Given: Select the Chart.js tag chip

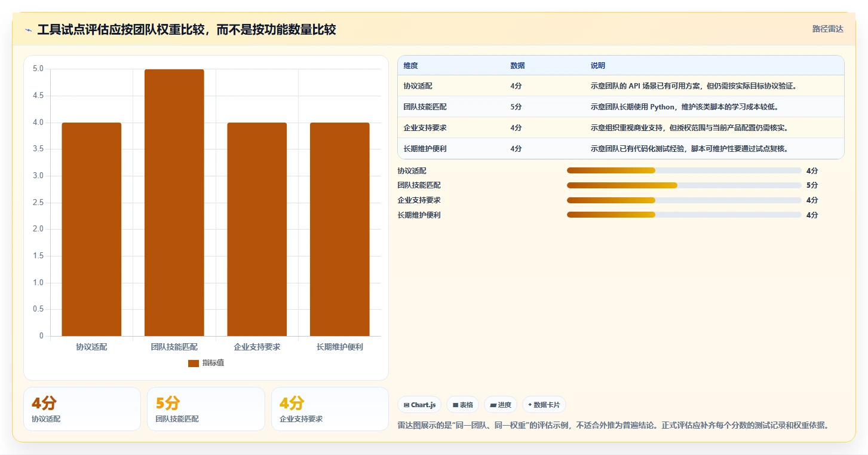Looking at the screenshot, I should (420, 405).
